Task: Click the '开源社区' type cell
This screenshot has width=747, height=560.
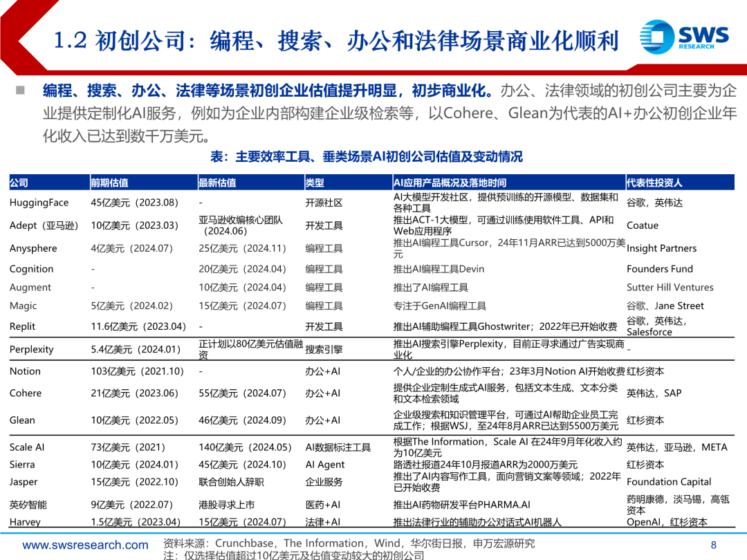Action: pos(324,203)
